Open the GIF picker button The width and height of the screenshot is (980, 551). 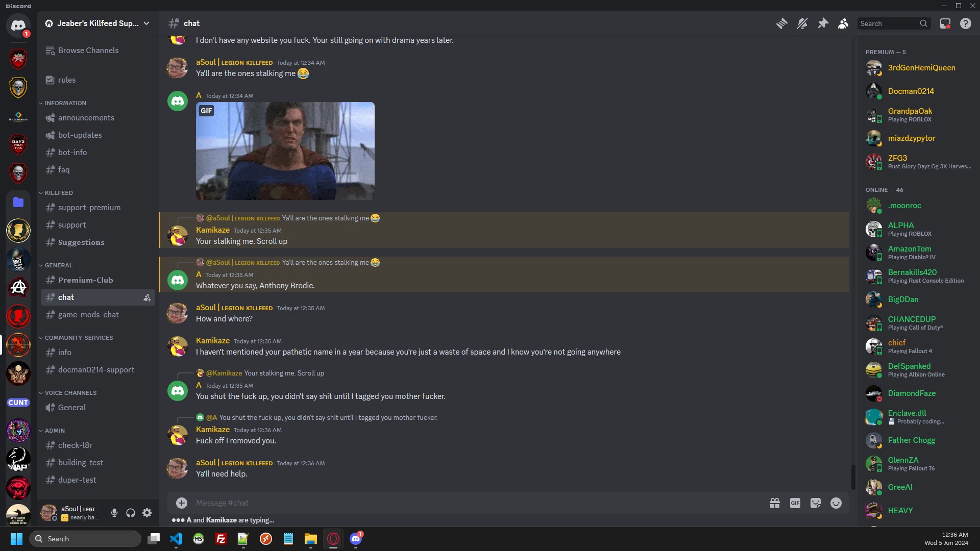coord(795,503)
